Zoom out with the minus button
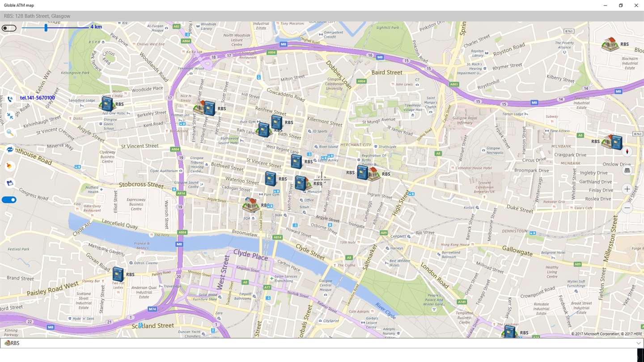Screen dimensions: 644x362 (627, 208)
